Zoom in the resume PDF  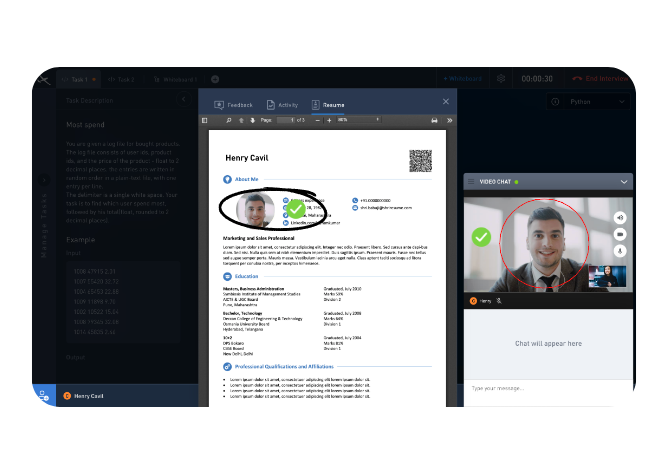click(x=329, y=121)
